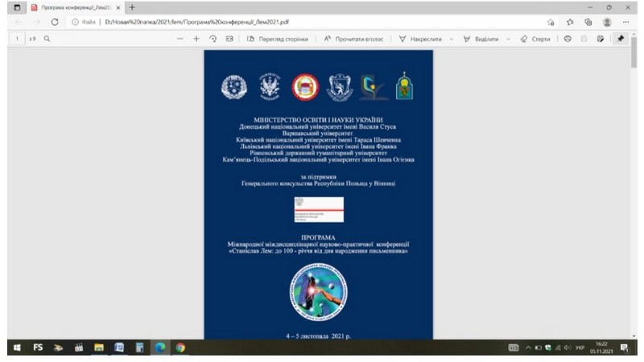The image size is (644, 362).
Task: Open File Explorer from taskbar
Action: pyautogui.click(x=99, y=348)
